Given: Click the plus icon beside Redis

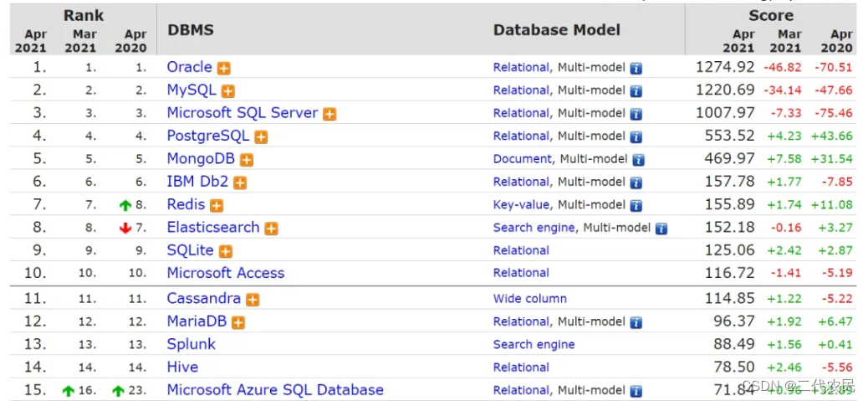Looking at the screenshot, I should [x=217, y=205].
